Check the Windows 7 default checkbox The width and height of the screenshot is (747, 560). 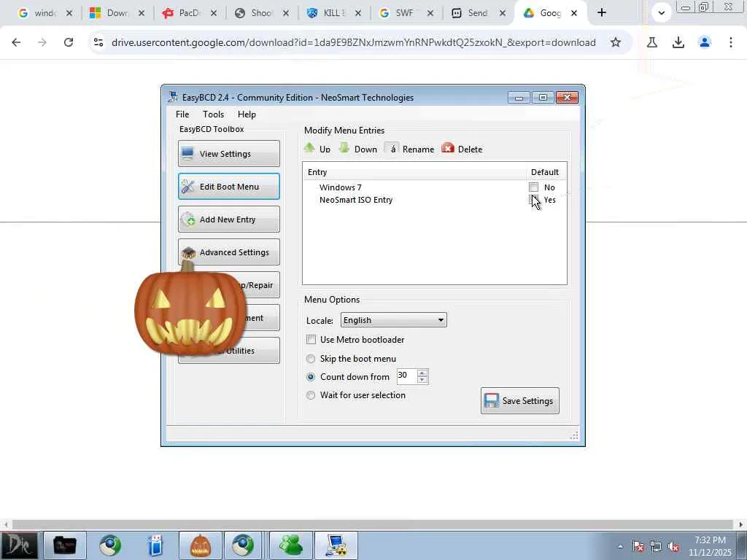point(533,187)
